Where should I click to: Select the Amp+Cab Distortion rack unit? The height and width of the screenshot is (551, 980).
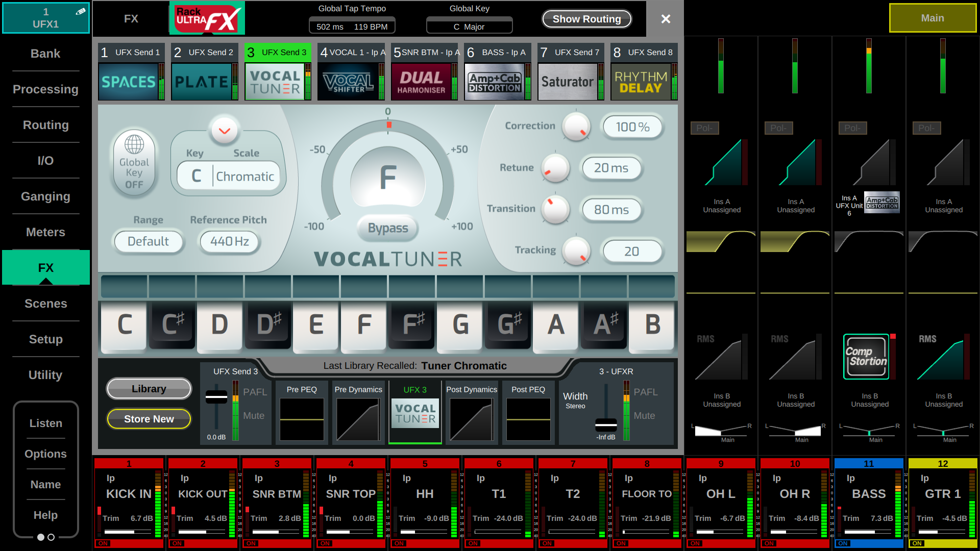494,82
